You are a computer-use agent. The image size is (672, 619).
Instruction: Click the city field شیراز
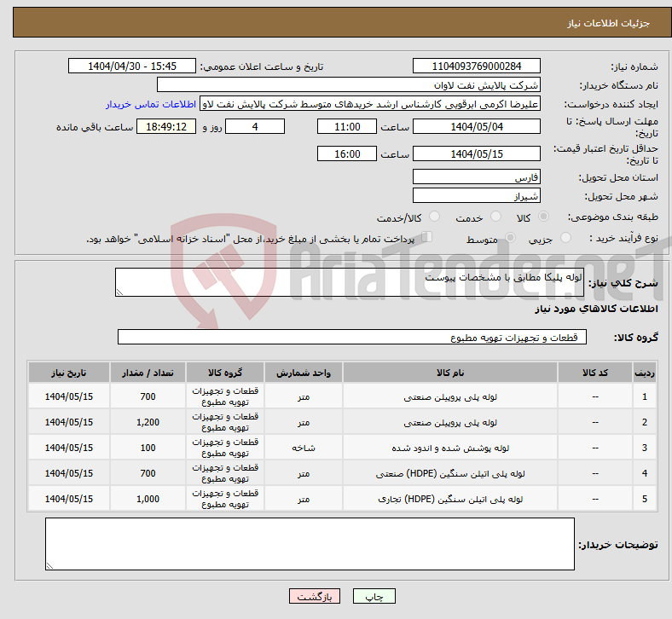tap(476, 196)
